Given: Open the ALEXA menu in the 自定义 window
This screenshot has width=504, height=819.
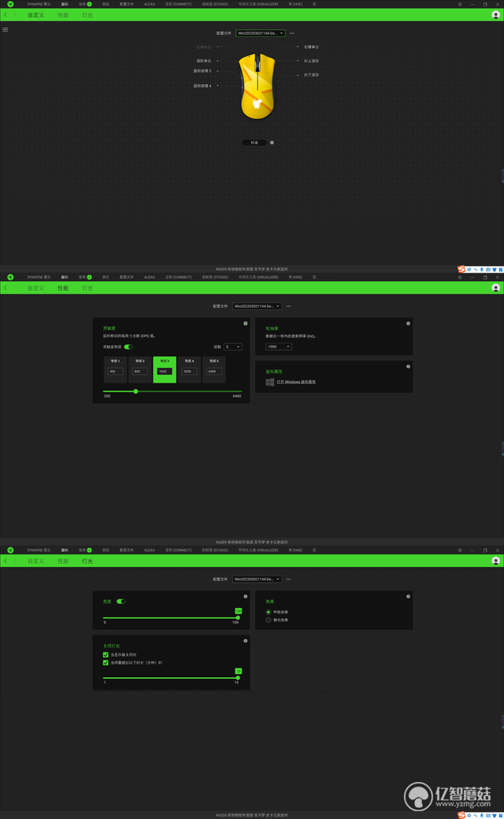Looking at the screenshot, I should pos(150,4).
